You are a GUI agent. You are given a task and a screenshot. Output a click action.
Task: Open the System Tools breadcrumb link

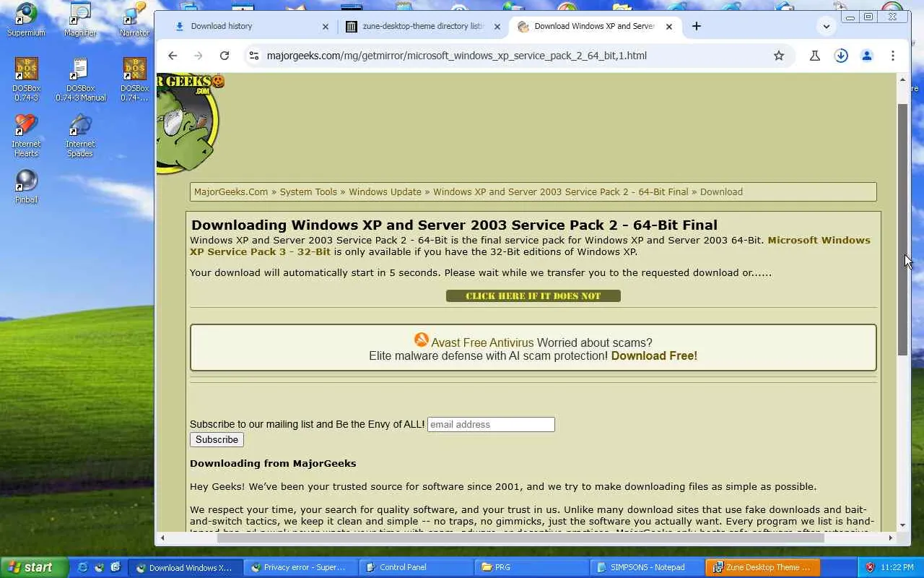(308, 192)
